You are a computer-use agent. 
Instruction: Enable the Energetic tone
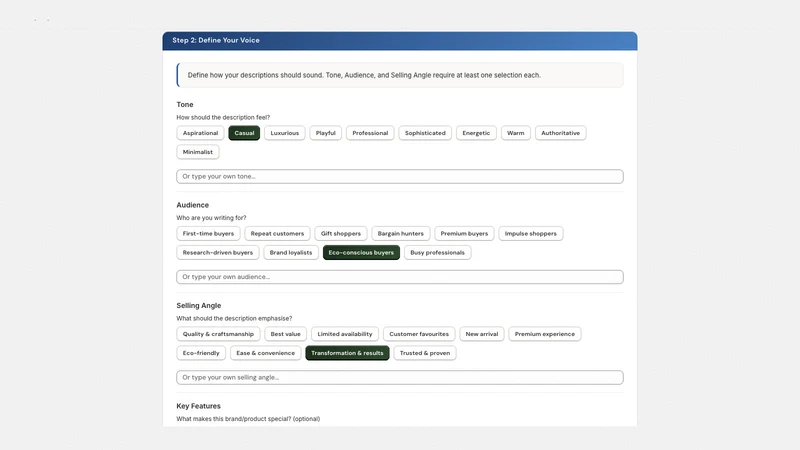(x=476, y=133)
